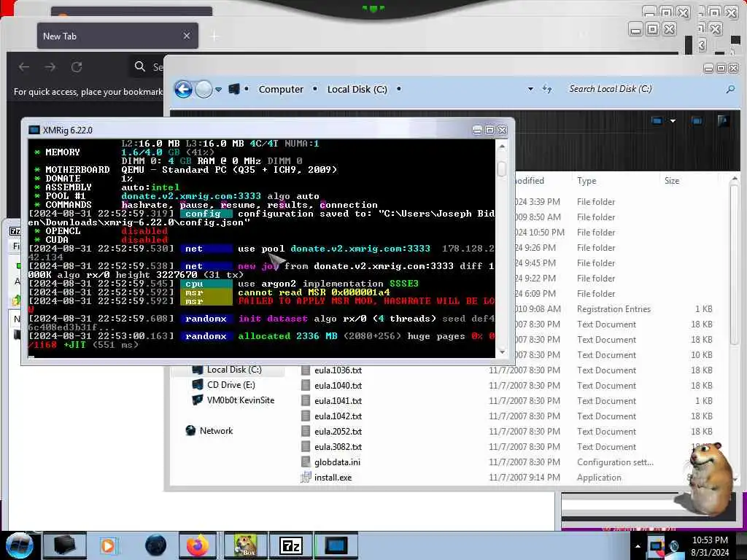The height and width of the screenshot is (560, 747).
Task: Select VM0b0t KevinSite in navigation tree
Action: [x=233, y=400]
